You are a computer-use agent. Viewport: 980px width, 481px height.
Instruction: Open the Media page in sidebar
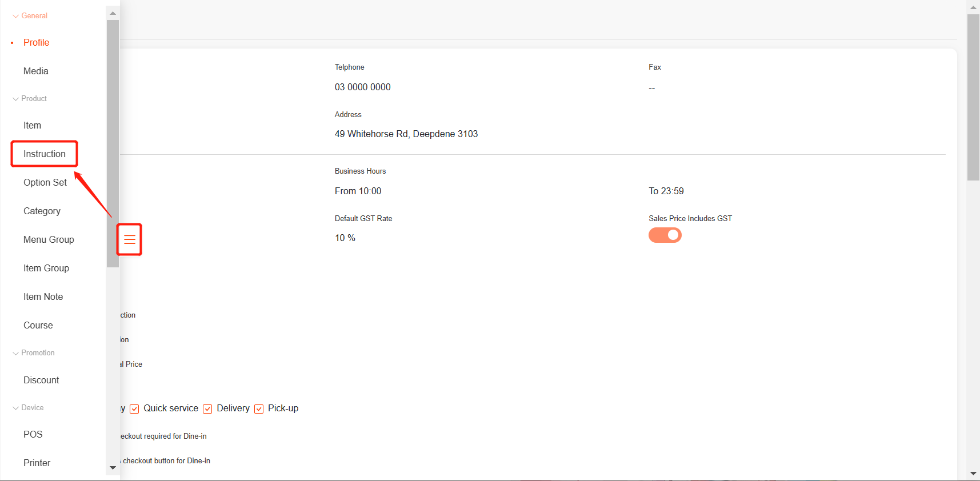tap(36, 71)
